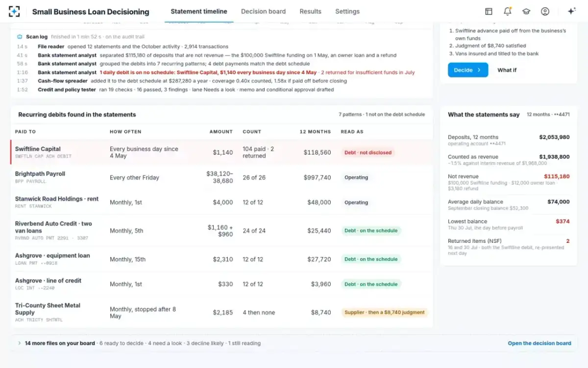This screenshot has height=368, width=588.
Task: Click the HOW OFTEN column header
Action: tap(125, 131)
